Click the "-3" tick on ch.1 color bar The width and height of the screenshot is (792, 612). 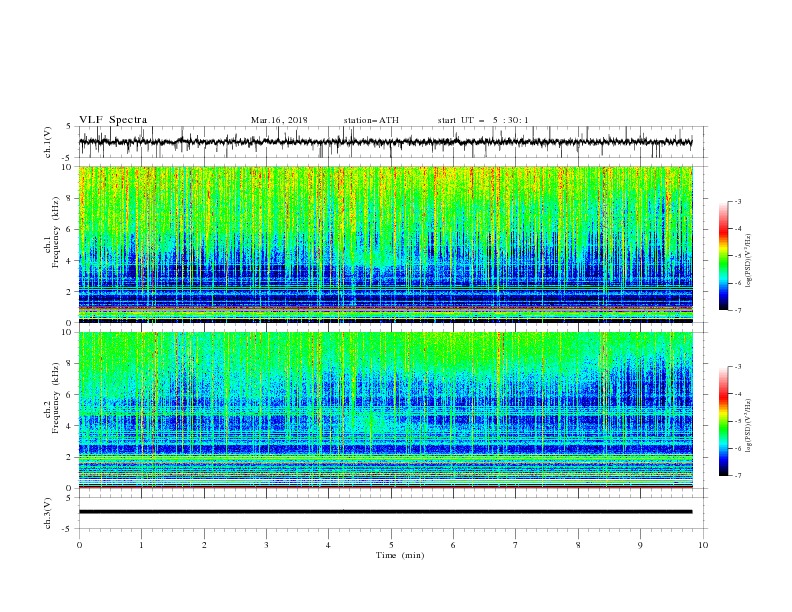737,201
